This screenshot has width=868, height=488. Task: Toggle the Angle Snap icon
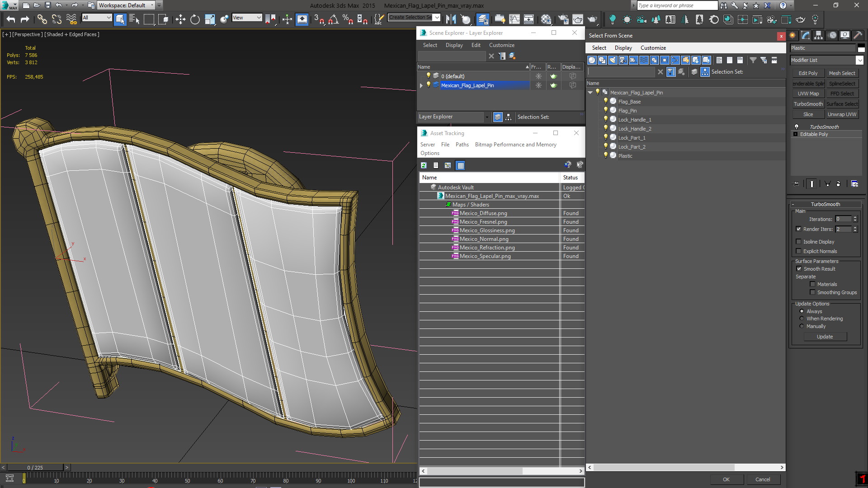click(x=334, y=19)
